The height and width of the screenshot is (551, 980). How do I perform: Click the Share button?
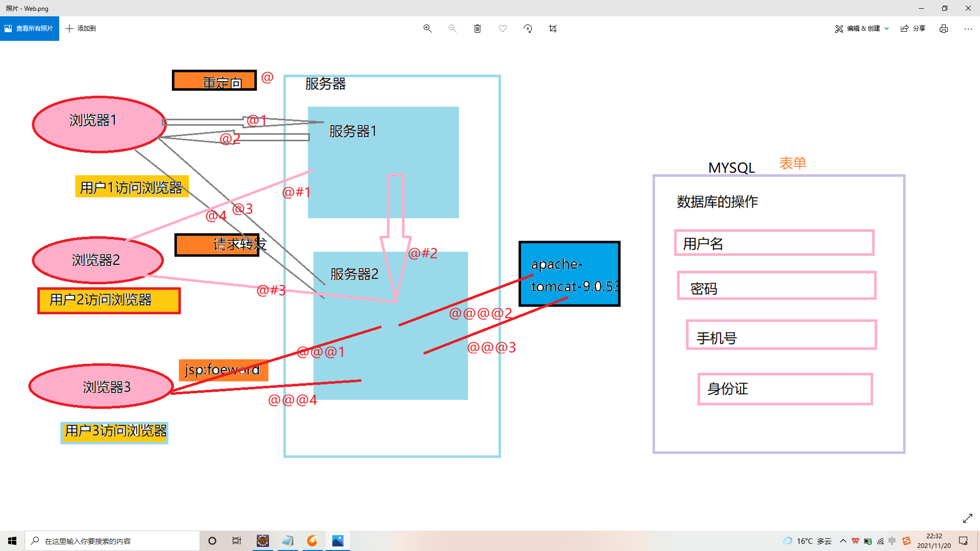tap(913, 29)
